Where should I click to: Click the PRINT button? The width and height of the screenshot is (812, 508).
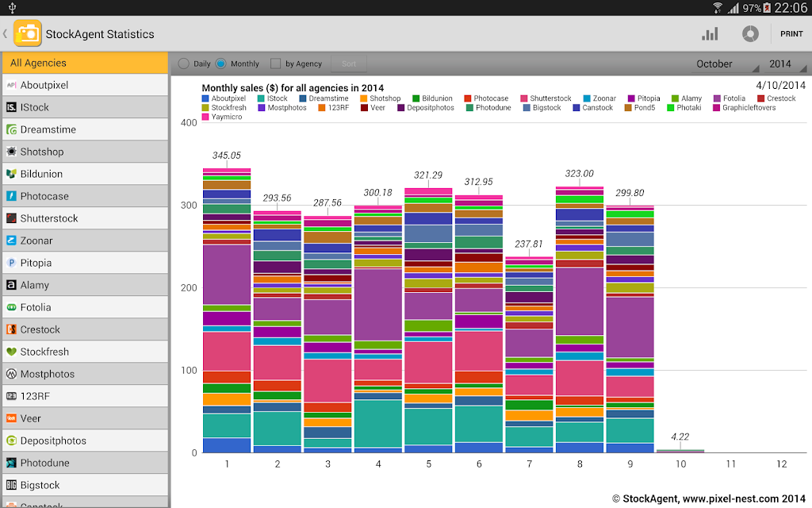[791, 34]
